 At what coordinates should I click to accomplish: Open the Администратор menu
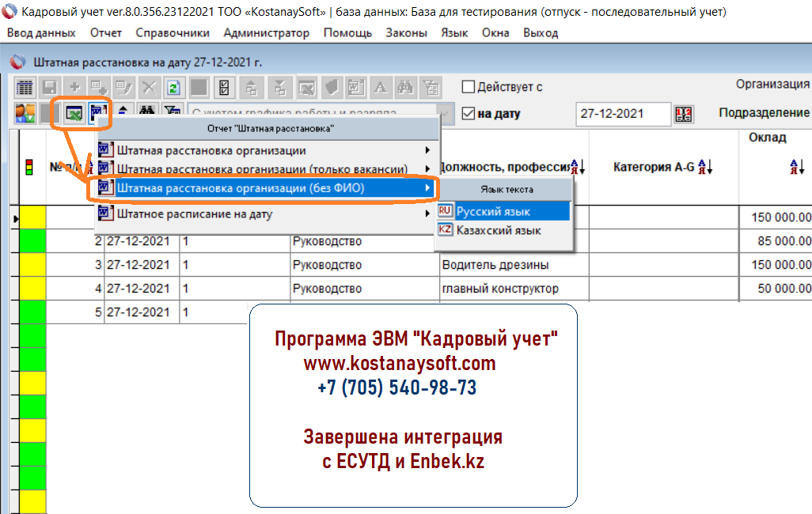coord(266,32)
